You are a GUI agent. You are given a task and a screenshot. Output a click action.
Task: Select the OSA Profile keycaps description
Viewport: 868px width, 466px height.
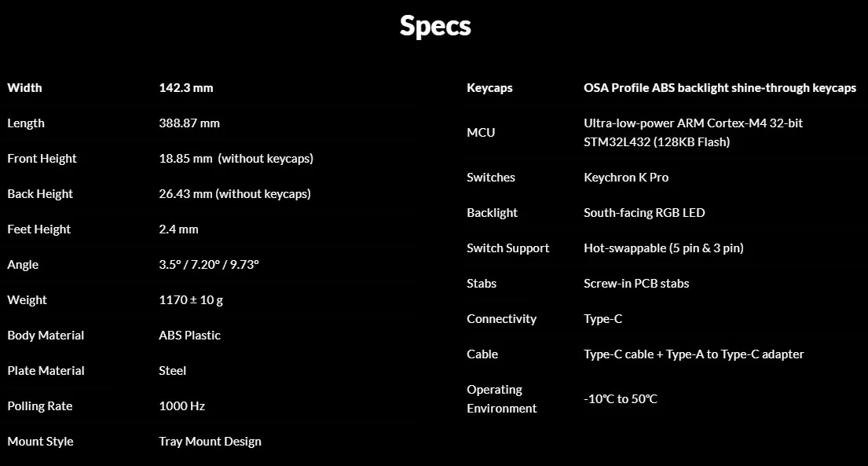pos(720,87)
